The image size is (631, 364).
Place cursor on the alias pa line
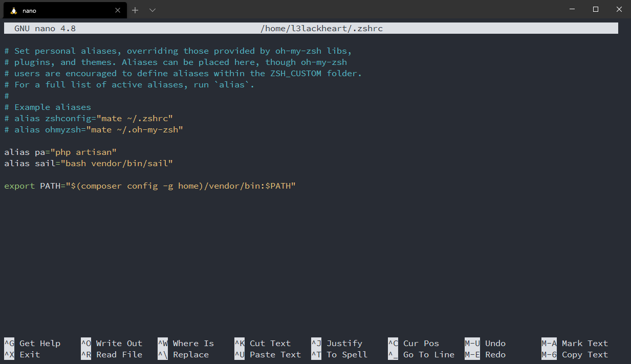(x=60, y=152)
